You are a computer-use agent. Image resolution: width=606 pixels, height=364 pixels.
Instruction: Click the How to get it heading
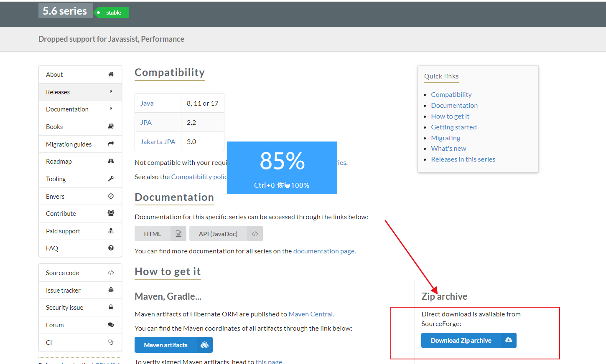pos(168,271)
